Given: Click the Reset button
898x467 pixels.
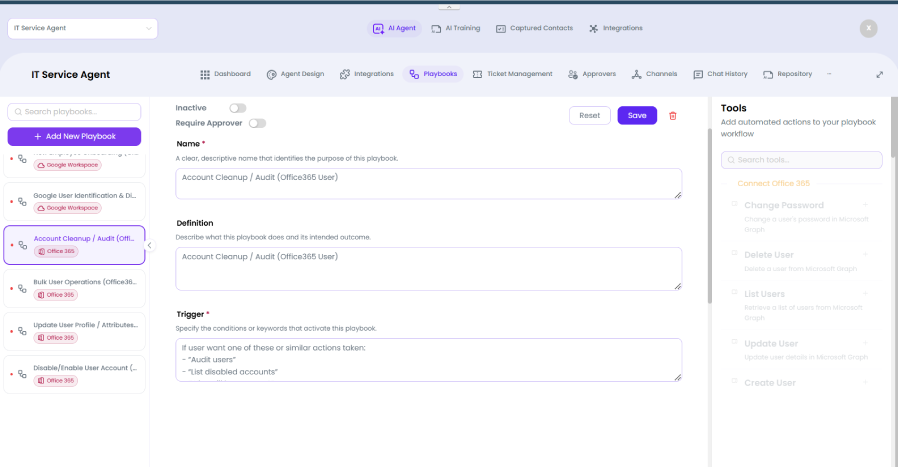Looking at the screenshot, I should [589, 116].
